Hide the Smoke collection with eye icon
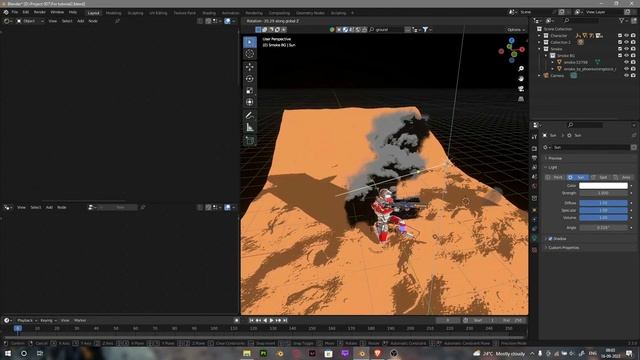The image size is (640, 360). [626, 49]
